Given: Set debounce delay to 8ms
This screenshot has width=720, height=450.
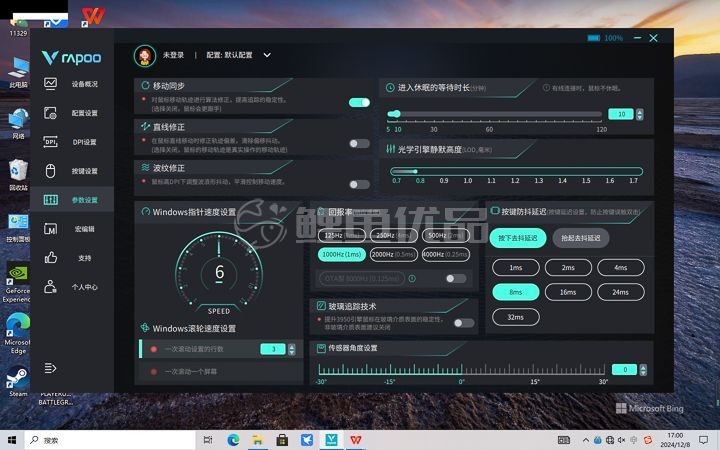Looking at the screenshot, I should (515, 292).
